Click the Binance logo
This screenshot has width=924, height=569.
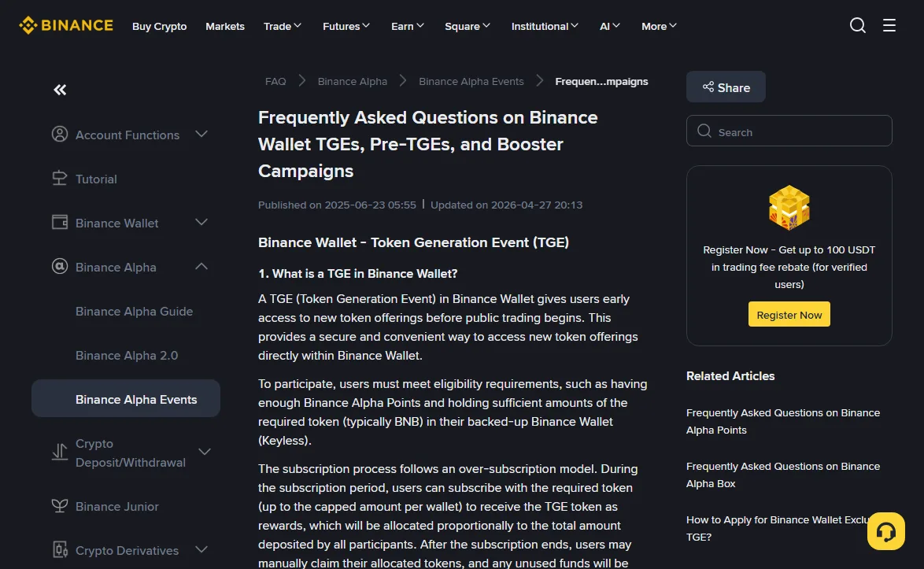click(66, 25)
